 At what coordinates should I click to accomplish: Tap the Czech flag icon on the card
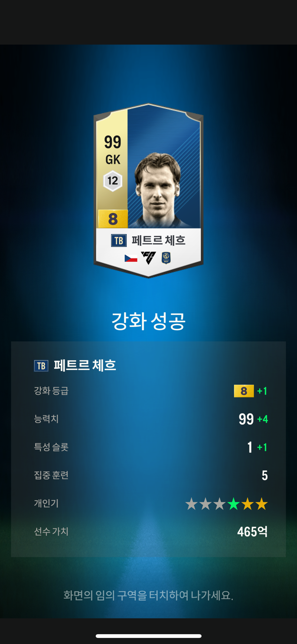coord(131,258)
